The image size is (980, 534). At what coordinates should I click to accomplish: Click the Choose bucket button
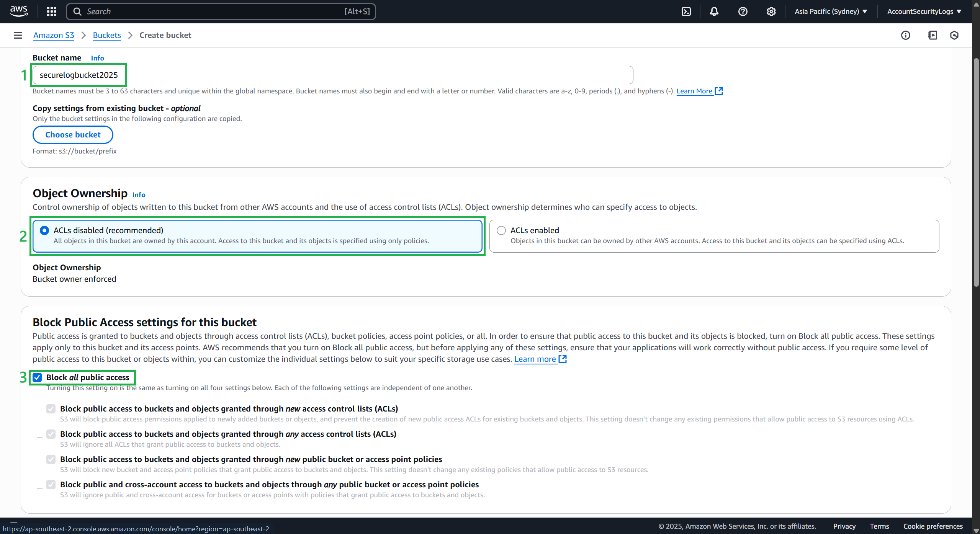[73, 135]
